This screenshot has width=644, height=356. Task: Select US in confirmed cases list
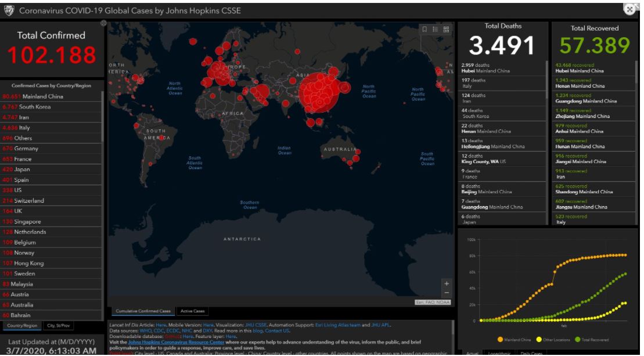[51, 190]
